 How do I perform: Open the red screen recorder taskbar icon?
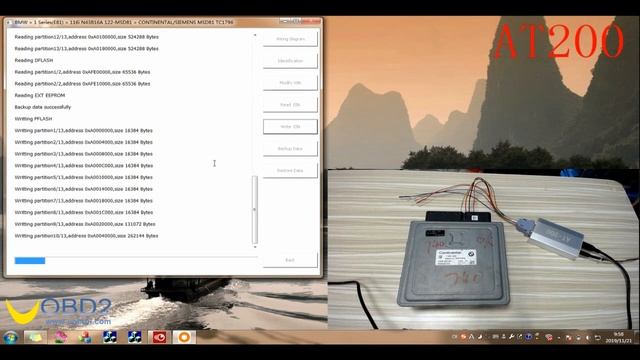(x=160, y=337)
